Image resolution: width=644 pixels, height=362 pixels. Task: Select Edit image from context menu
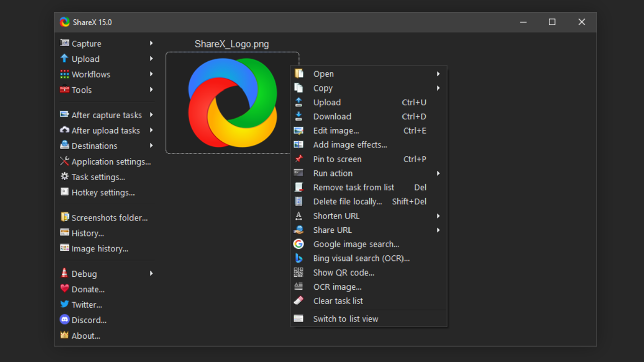pos(336,131)
